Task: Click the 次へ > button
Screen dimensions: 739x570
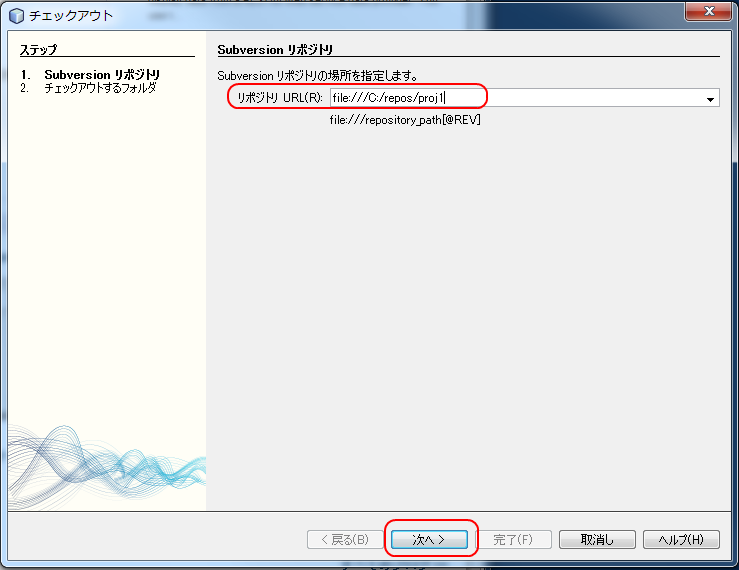Action: coord(429,539)
